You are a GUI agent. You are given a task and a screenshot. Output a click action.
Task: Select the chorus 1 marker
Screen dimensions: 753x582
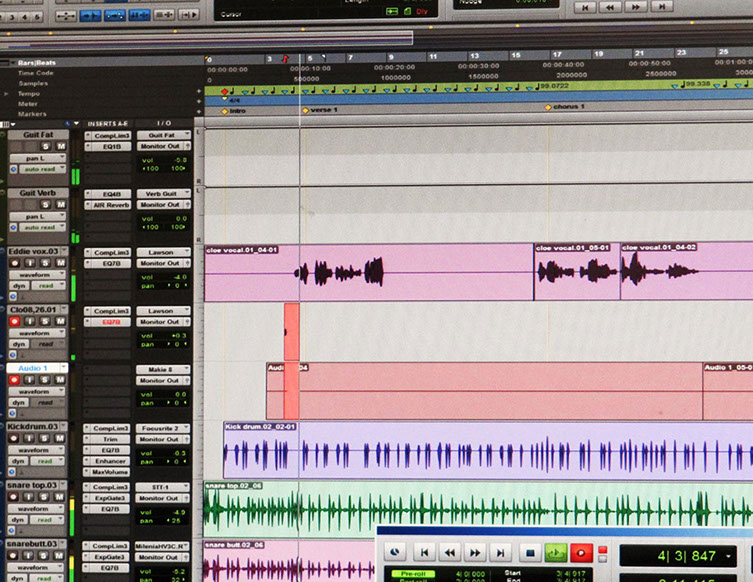click(567, 107)
